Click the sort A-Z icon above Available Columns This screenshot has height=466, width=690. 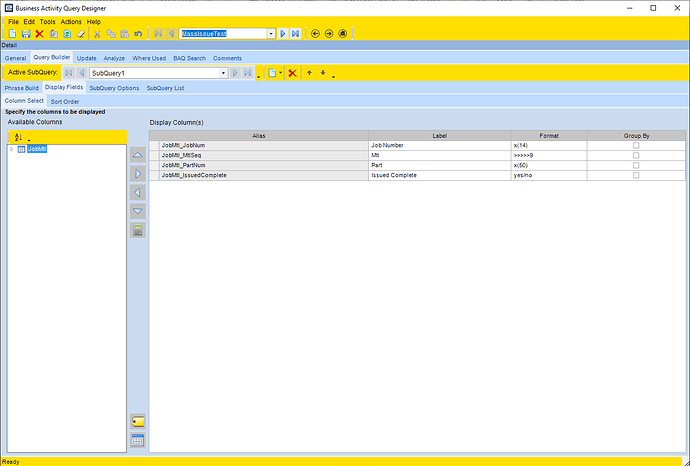(18, 137)
